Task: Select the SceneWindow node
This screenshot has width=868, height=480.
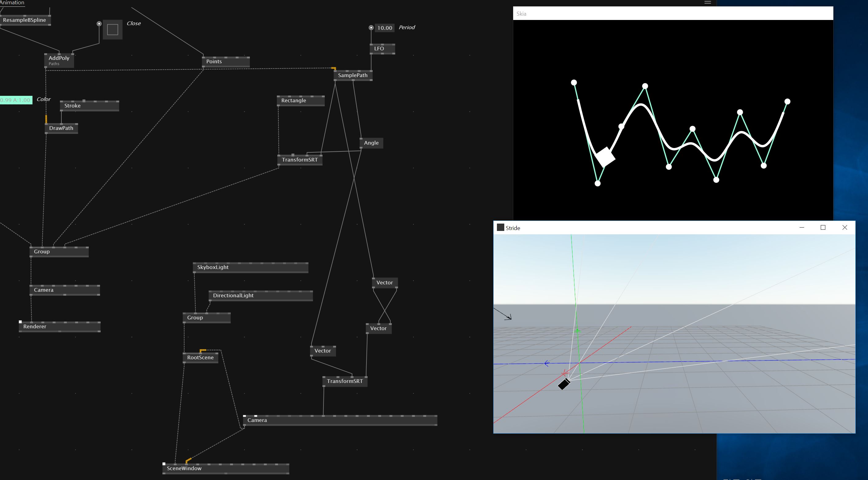Action: coord(184,469)
